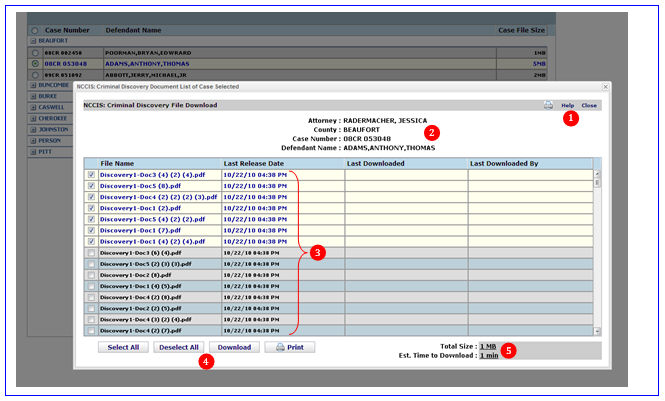The height and width of the screenshot is (401, 665).
Task: Check the Discovery1-Doc4 (3) (2) (4).pdf checkbox
Action: pos(91,320)
